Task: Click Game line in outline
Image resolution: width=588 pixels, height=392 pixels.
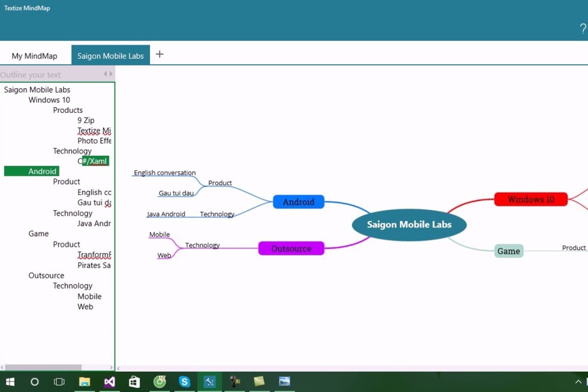Action: 38,234
